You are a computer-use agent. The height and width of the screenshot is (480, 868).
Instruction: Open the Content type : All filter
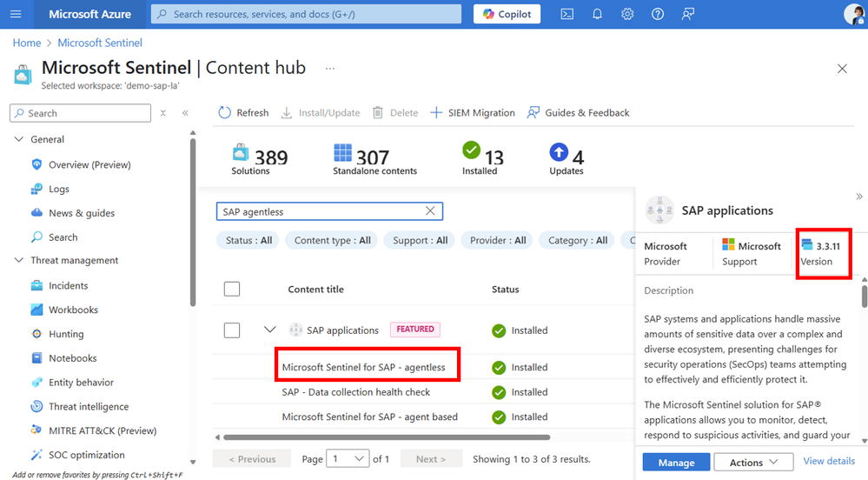pos(332,240)
